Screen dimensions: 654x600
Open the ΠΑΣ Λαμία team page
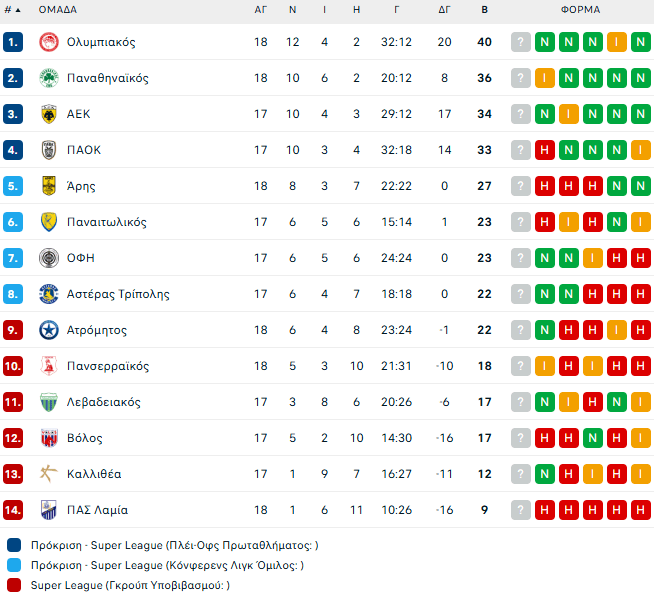pyautogui.click(x=97, y=510)
